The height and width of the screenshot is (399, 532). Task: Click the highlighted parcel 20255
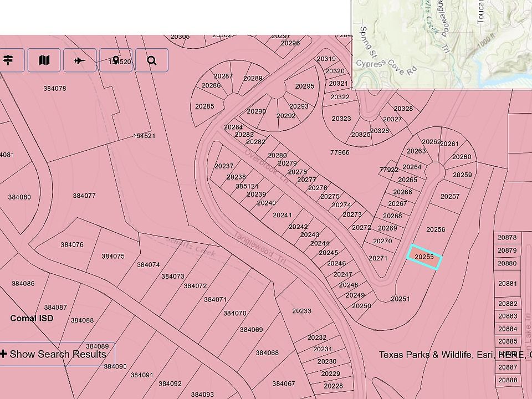coord(424,257)
